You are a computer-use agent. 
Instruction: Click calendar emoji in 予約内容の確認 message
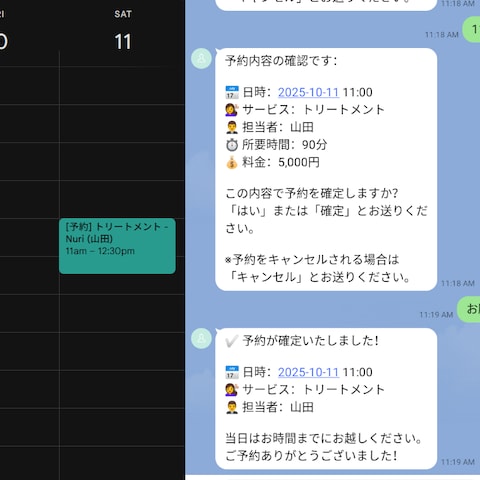click(232, 92)
